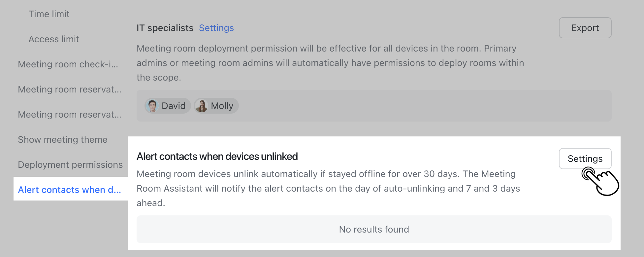Select Alert contacts in the sidebar
Image resolution: width=644 pixels, height=257 pixels.
coord(69,190)
